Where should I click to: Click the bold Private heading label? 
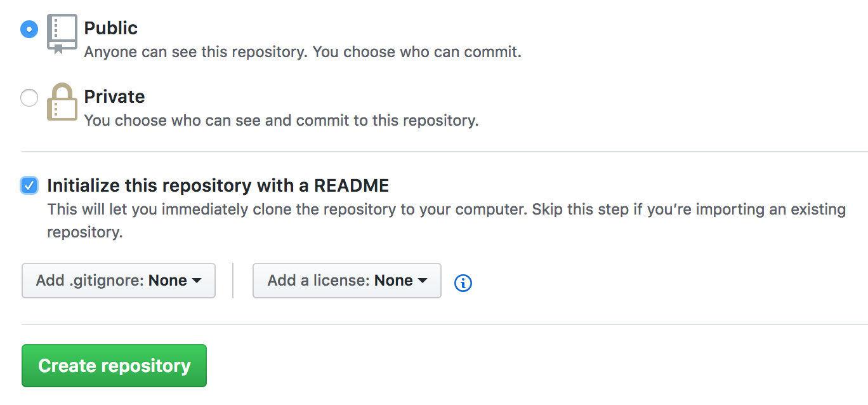(115, 96)
